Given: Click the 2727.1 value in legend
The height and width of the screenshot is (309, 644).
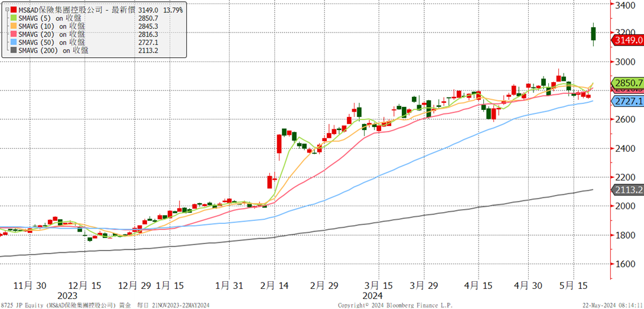Looking at the screenshot, I should (x=148, y=42).
